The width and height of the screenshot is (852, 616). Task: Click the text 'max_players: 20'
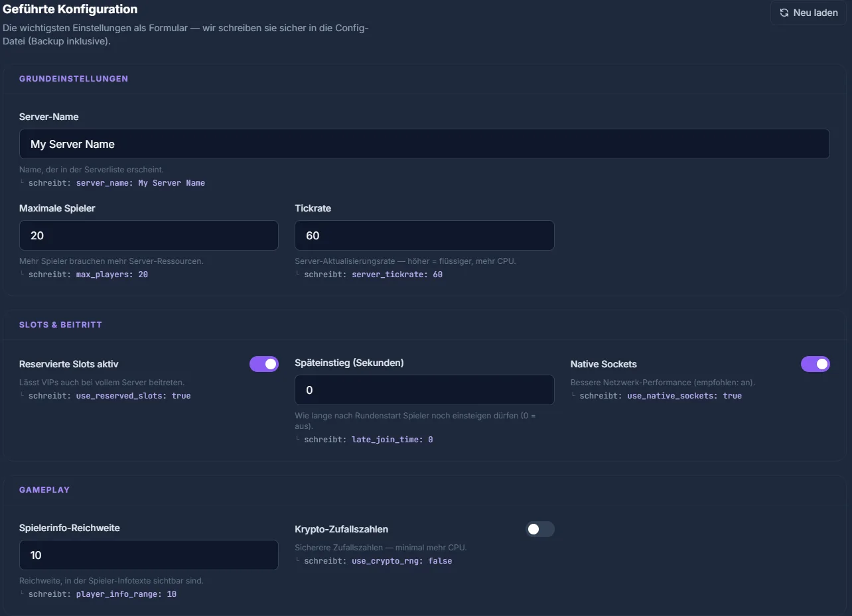coord(112,275)
